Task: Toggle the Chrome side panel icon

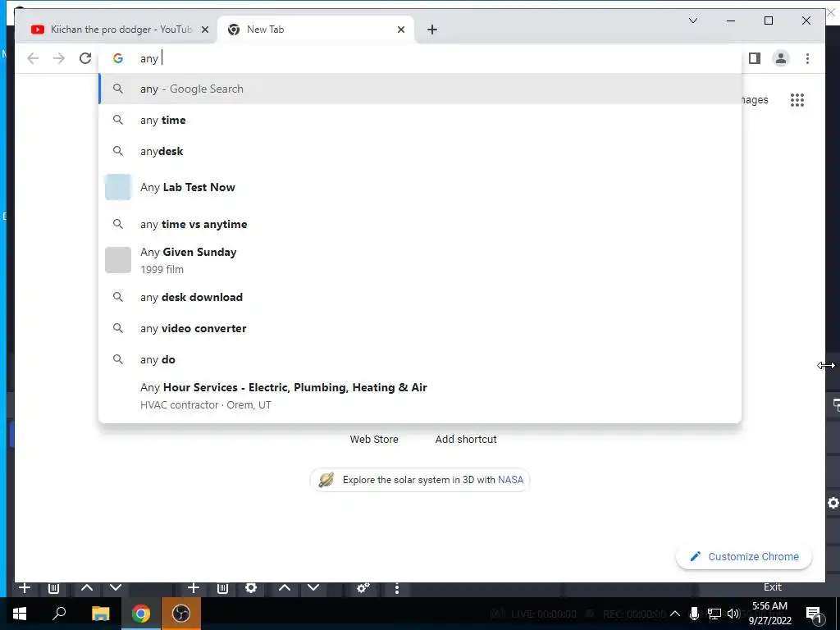Action: click(755, 58)
